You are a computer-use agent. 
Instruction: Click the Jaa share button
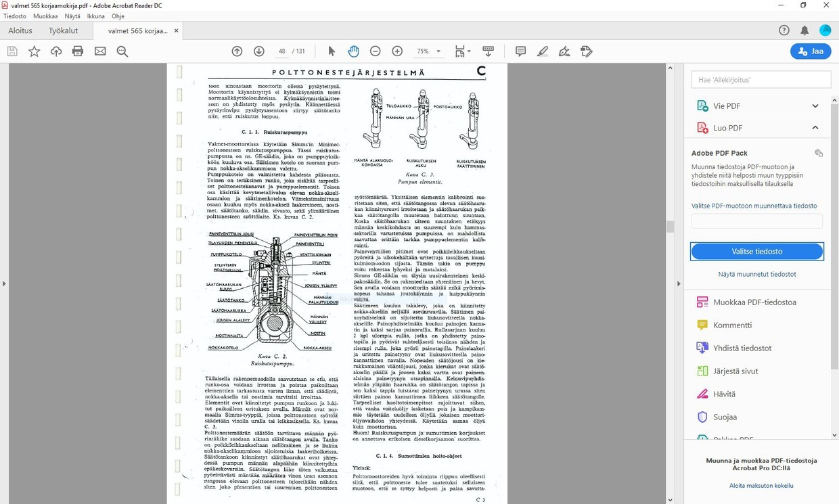pos(811,51)
